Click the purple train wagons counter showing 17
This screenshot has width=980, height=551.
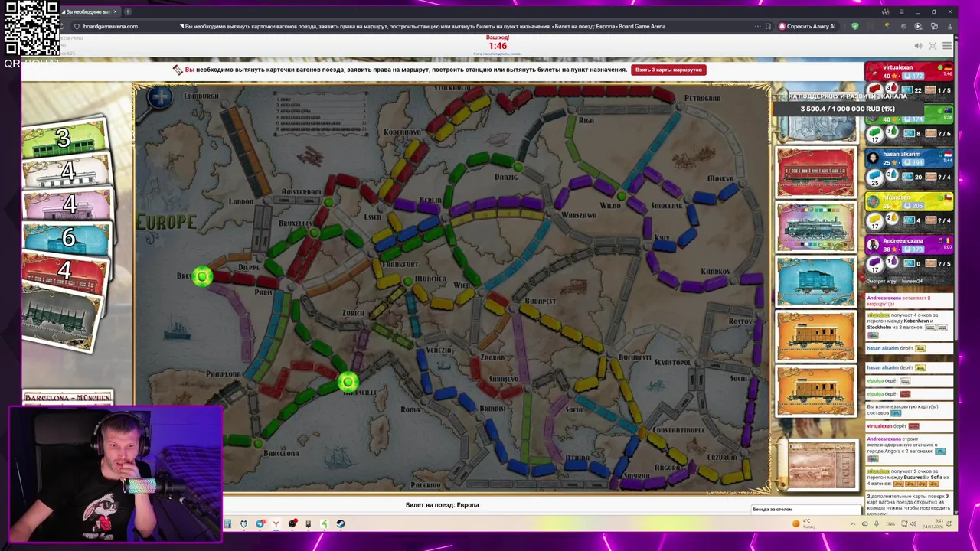tap(875, 264)
